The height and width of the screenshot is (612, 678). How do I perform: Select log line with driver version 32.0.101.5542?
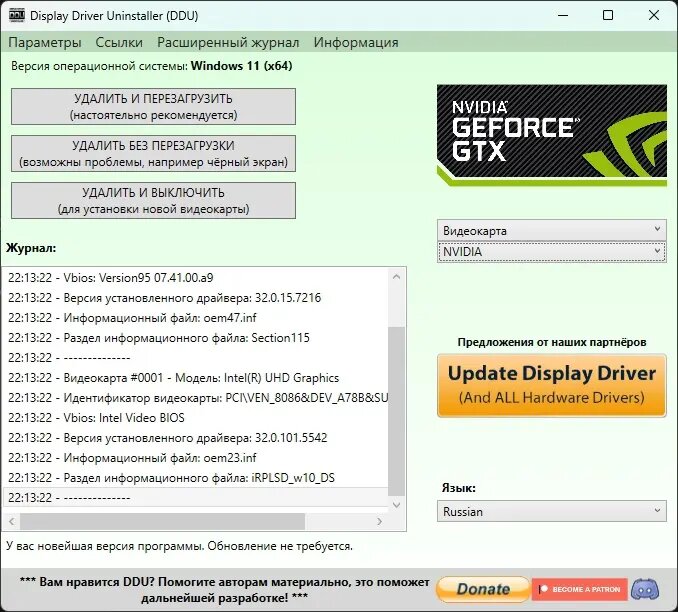[195, 438]
